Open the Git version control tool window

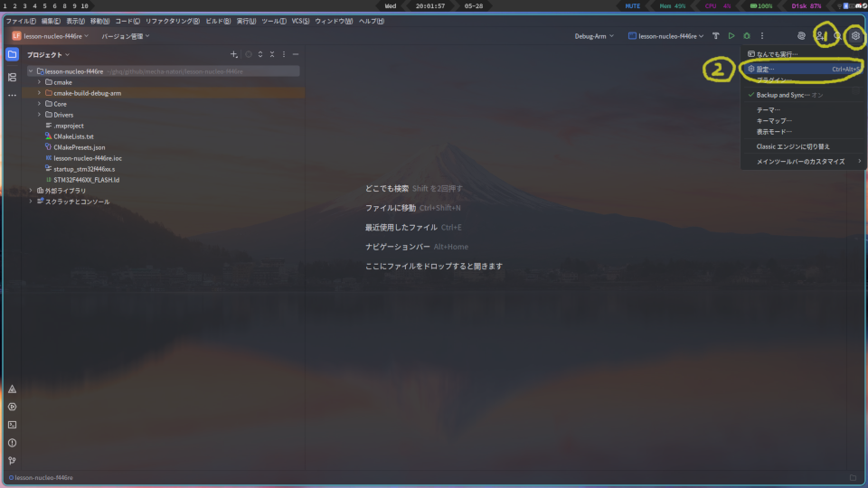click(x=12, y=460)
